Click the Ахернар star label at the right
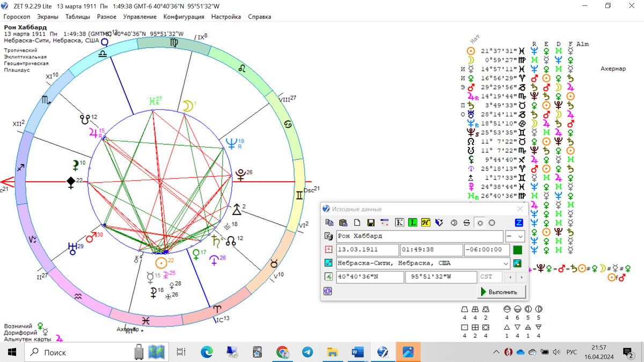The image size is (644, 362). click(x=613, y=69)
